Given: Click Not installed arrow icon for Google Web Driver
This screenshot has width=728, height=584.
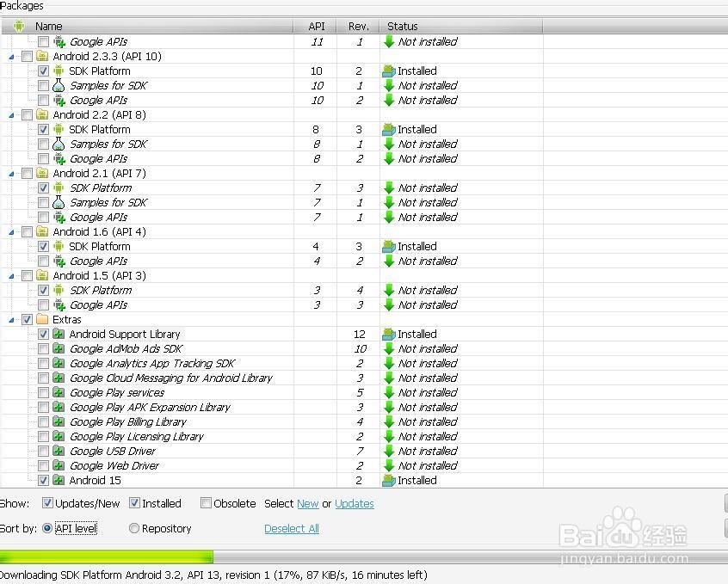Looking at the screenshot, I should click(x=389, y=465).
